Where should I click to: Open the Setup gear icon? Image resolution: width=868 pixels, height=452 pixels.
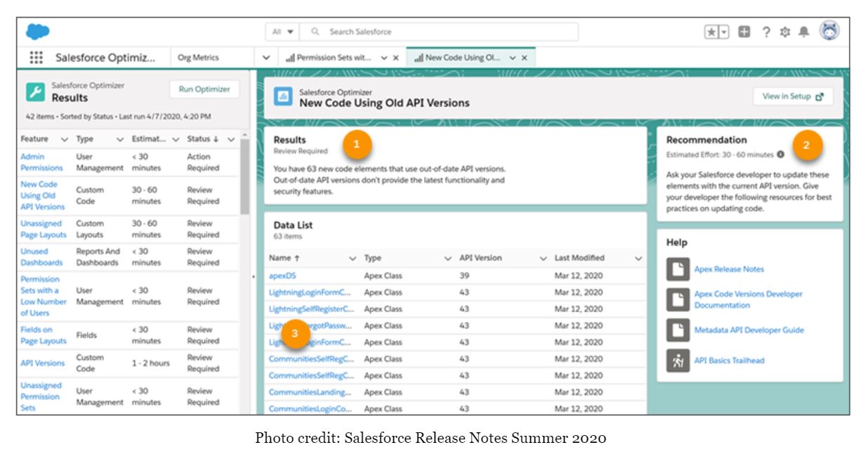[x=785, y=32]
